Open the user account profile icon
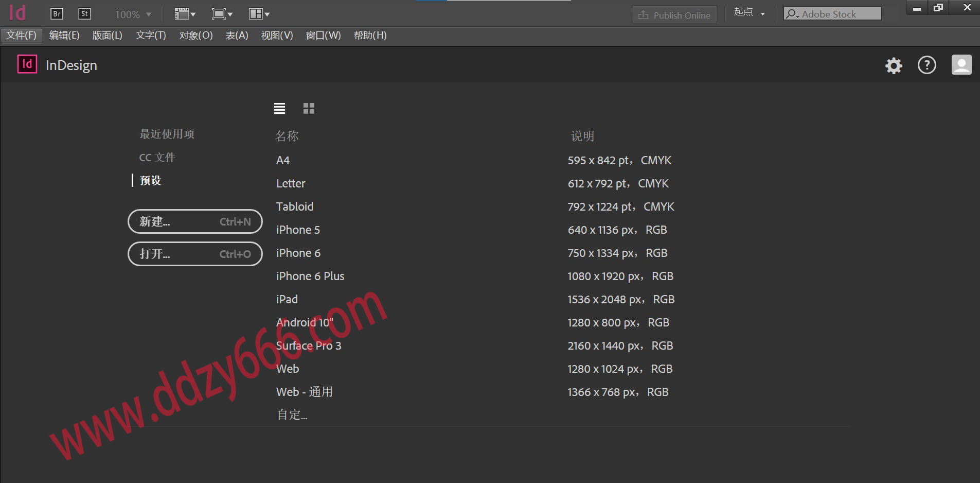This screenshot has width=980, height=483. 961,65
